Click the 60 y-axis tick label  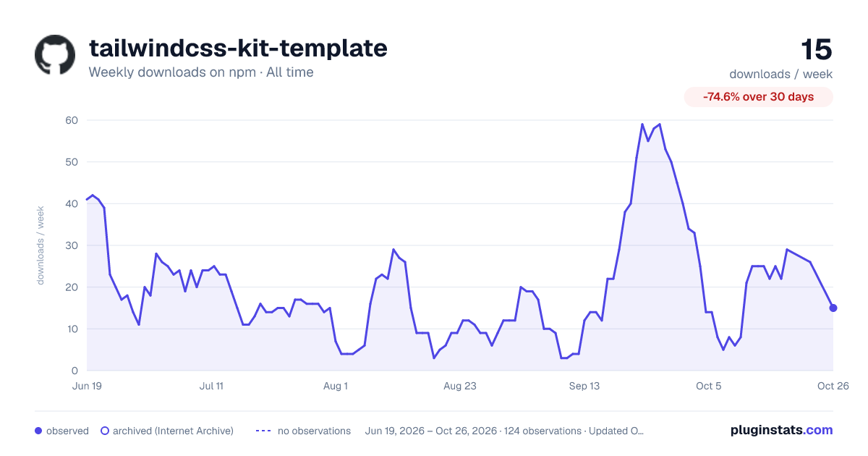coord(72,120)
